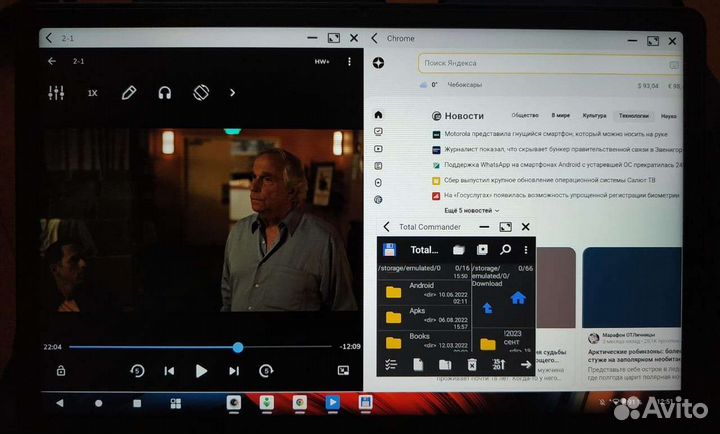Open the 1X playback speed selector
The width and height of the screenshot is (720, 434).
click(x=92, y=93)
